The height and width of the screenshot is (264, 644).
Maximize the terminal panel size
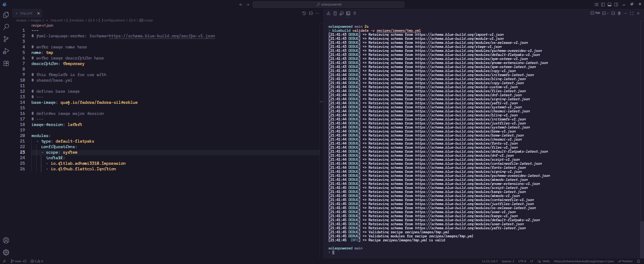pyautogui.click(x=632, y=13)
